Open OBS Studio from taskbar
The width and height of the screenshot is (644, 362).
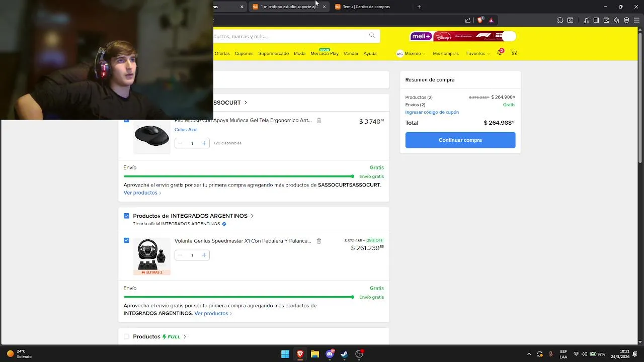(359, 354)
